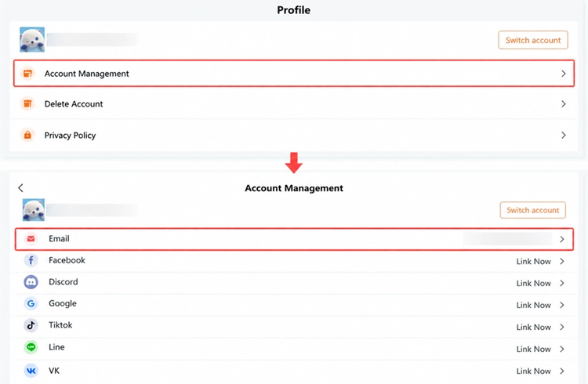Click the Privacy Policy lock icon
Image resolution: width=588 pixels, height=384 pixels.
(27, 135)
